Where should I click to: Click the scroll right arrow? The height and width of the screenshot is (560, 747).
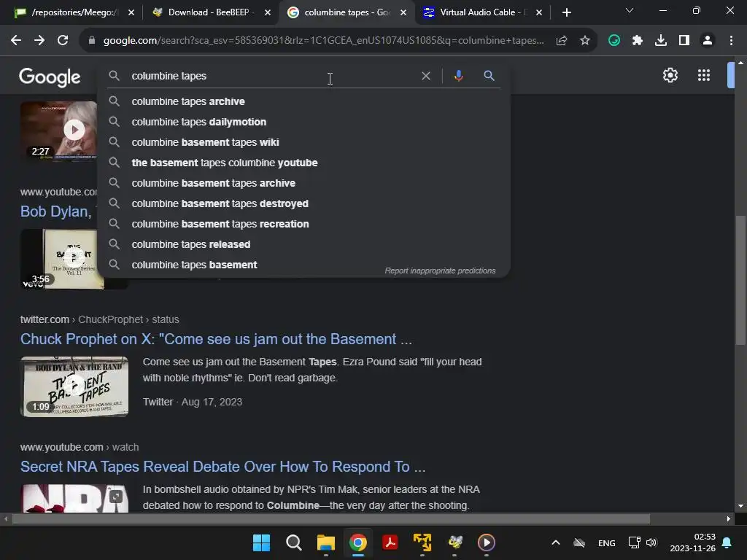(729, 519)
